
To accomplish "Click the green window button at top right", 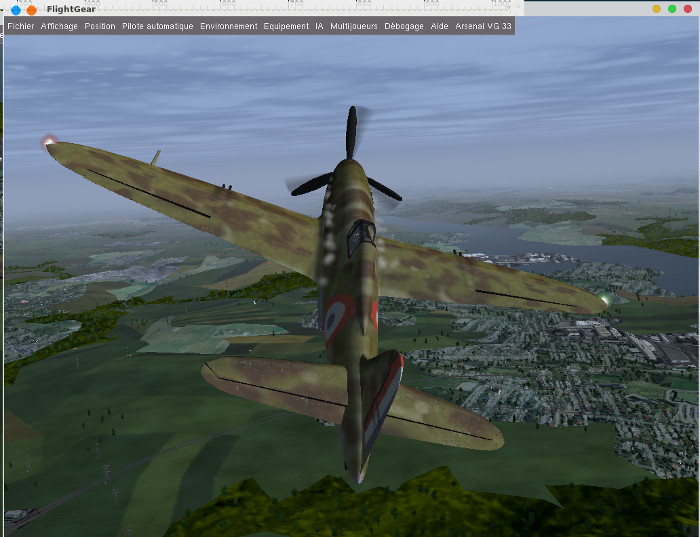I will pos(672,9).
